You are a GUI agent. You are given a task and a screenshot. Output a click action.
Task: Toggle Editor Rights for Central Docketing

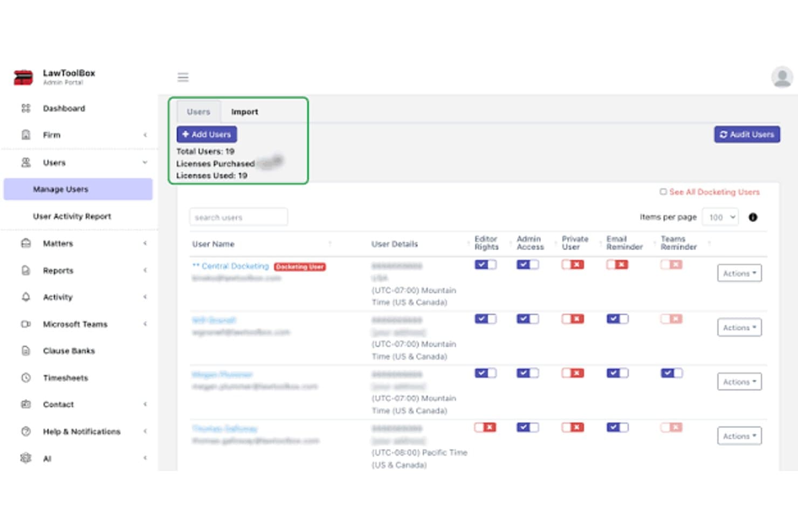[485, 265]
